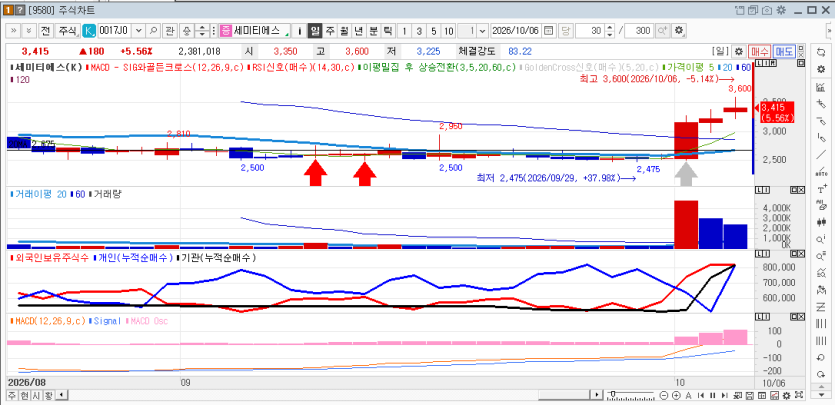Open the stock code 0017J0 dropdown arrow

pos(139,31)
